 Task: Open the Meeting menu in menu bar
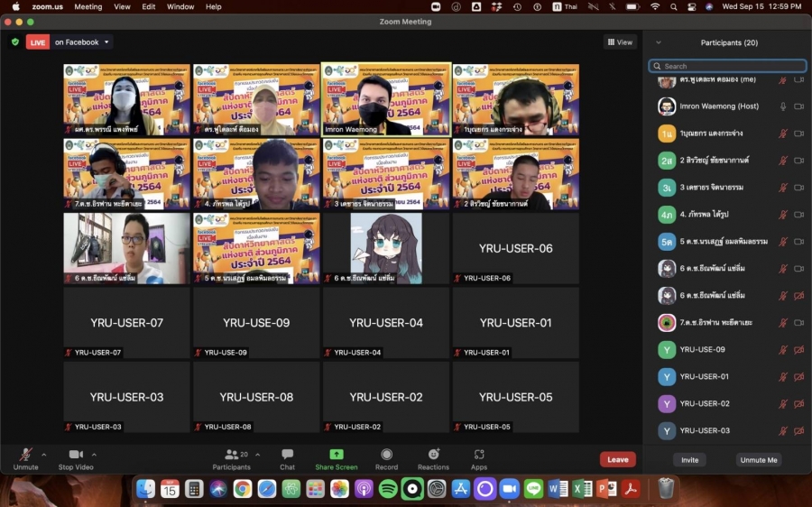coord(88,6)
